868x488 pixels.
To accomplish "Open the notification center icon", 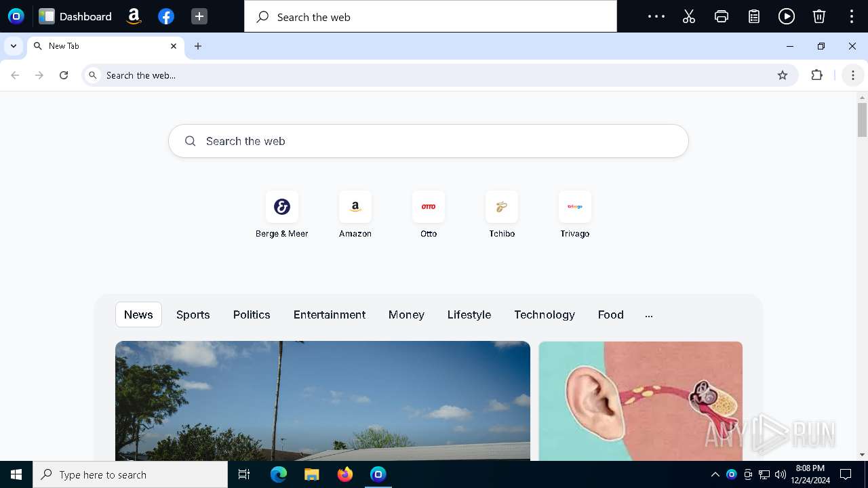I will 846,474.
